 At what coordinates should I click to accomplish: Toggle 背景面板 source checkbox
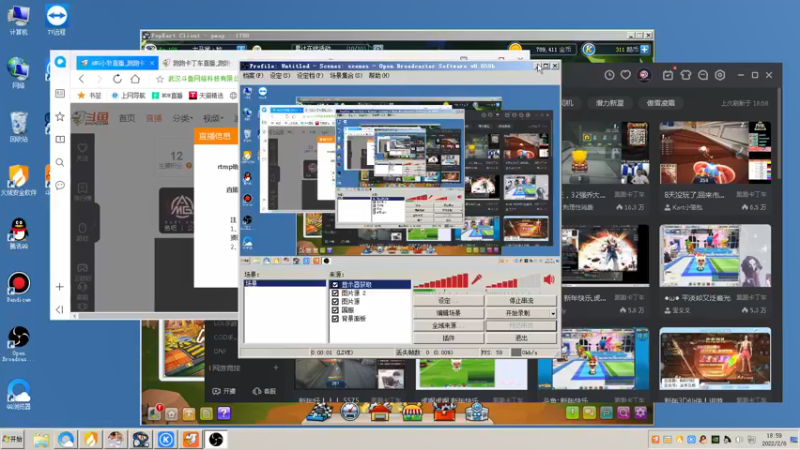tap(335, 318)
